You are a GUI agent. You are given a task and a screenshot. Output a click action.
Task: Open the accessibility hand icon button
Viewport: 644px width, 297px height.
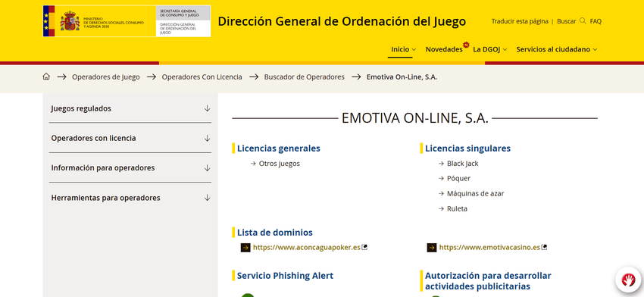coord(628,280)
